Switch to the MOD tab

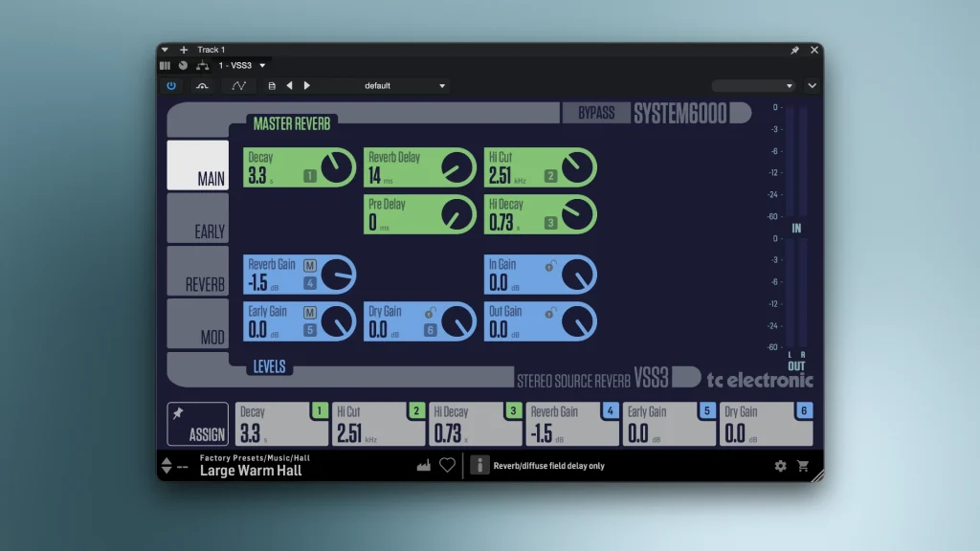(x=197, y=323)
